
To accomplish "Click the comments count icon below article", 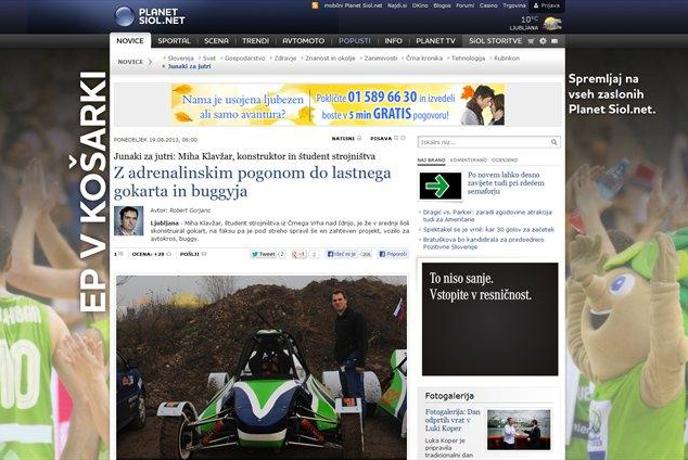I will [118, 254].
